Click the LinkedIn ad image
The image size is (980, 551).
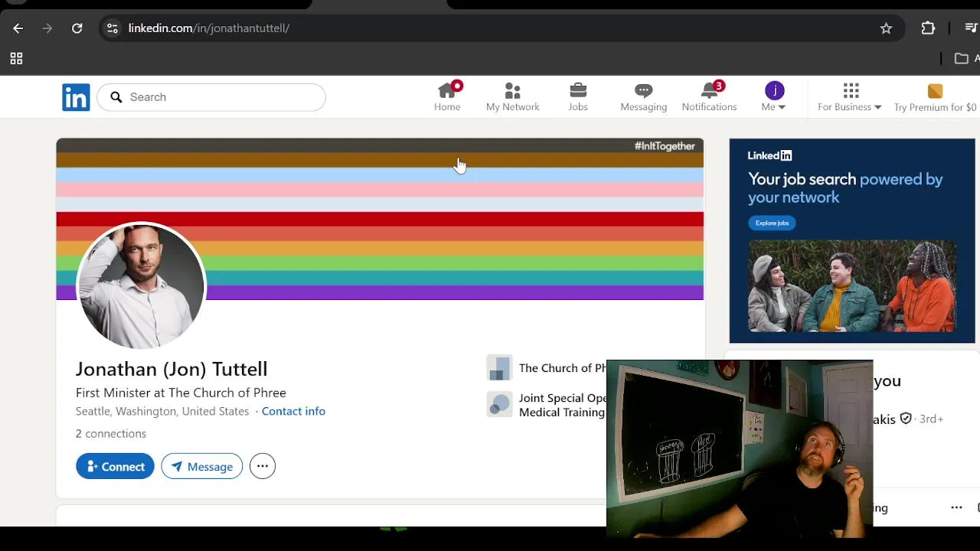point(851,286)
